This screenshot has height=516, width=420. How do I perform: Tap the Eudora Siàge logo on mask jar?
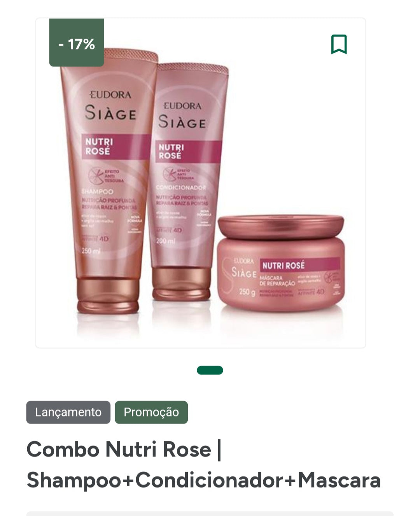point(243,268)
